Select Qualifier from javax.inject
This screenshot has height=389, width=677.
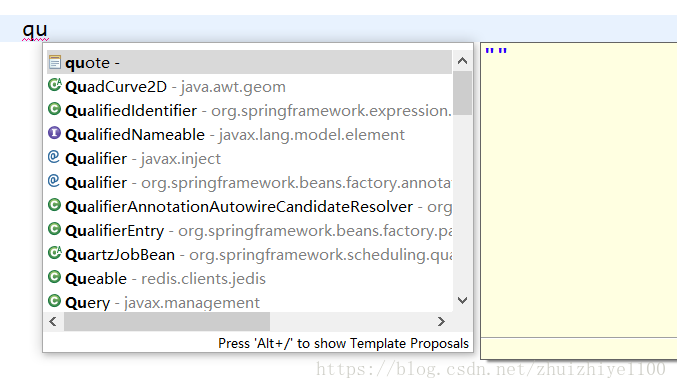[x=250, y=158]
